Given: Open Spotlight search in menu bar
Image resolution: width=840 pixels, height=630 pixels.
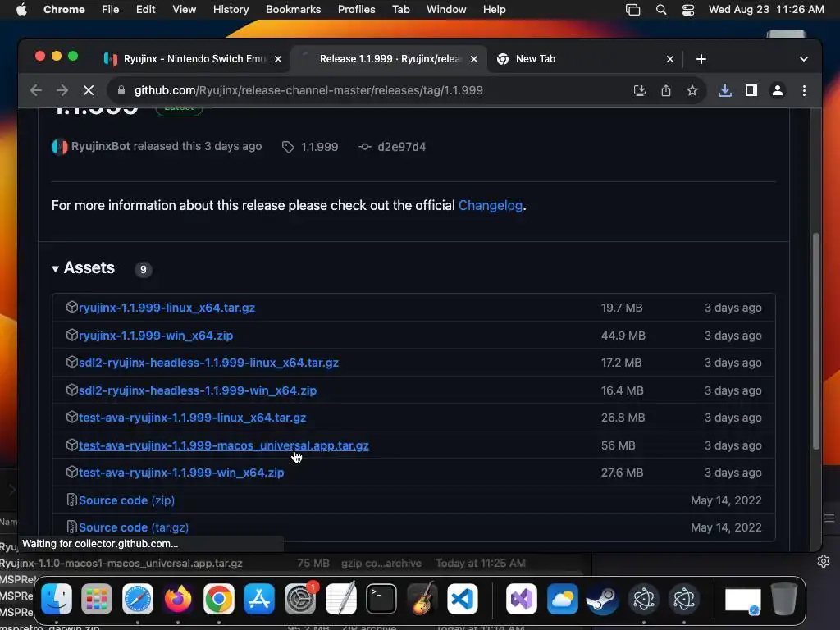Looking at the screenshot, I should click(x=661, y=10).
